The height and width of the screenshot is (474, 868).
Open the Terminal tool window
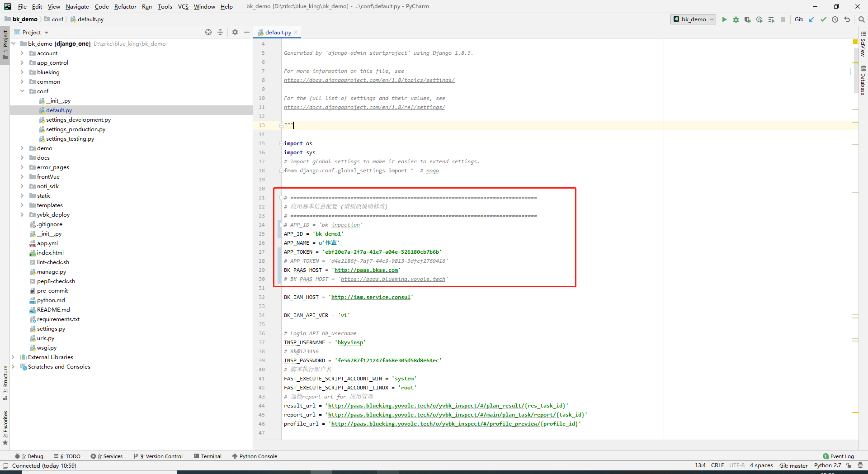[208, 456]
